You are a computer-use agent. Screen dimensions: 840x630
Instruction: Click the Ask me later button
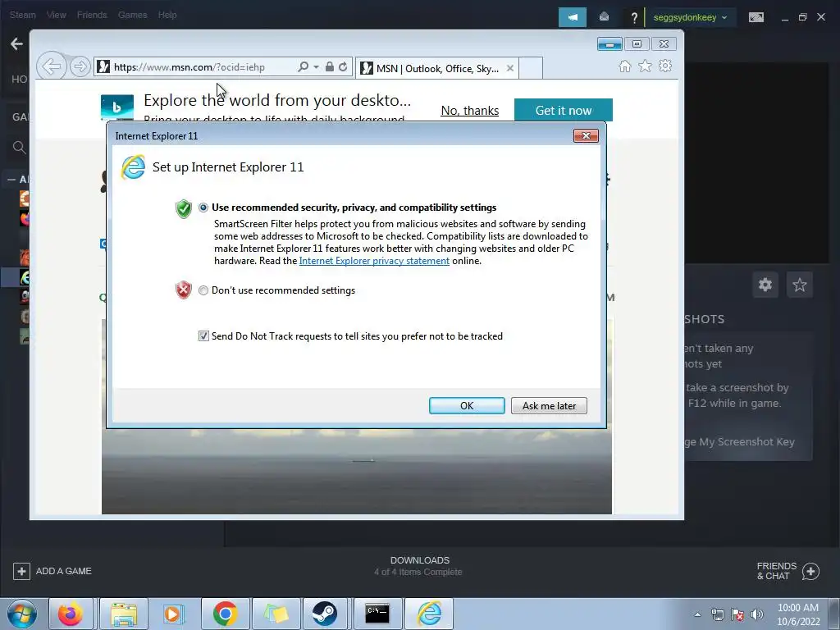pos(549,405)
